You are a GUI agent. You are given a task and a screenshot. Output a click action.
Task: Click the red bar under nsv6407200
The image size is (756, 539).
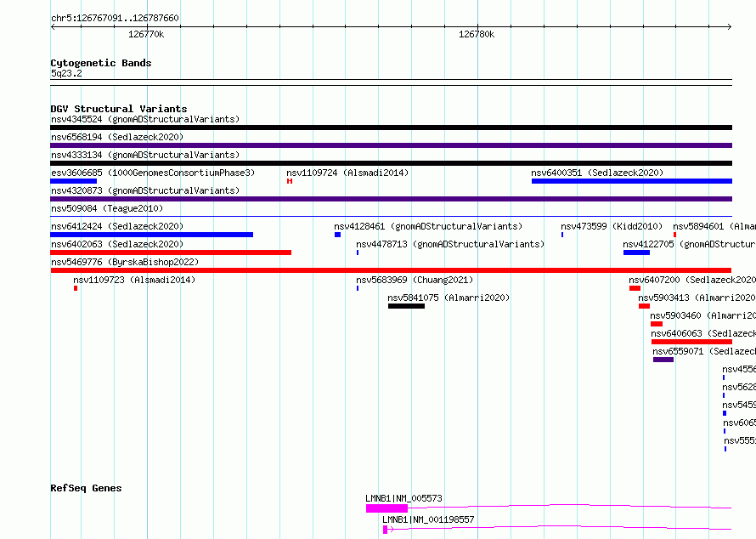(635, 288)
